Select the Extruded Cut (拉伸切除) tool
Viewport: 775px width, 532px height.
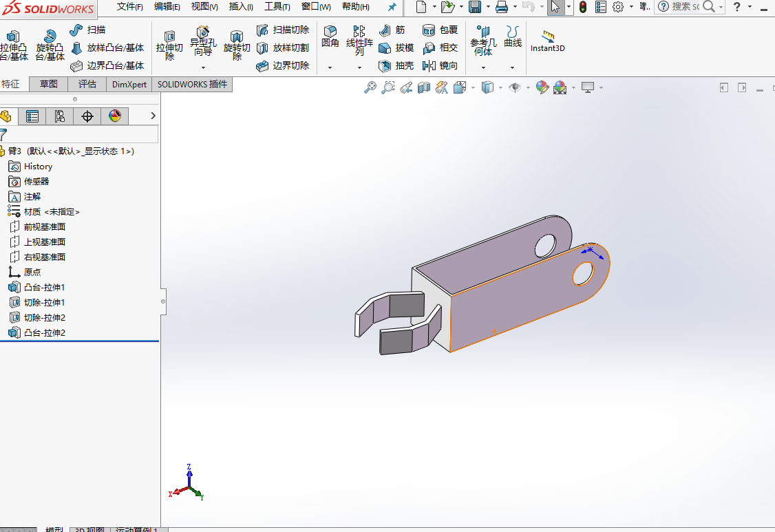click(169, 45)
